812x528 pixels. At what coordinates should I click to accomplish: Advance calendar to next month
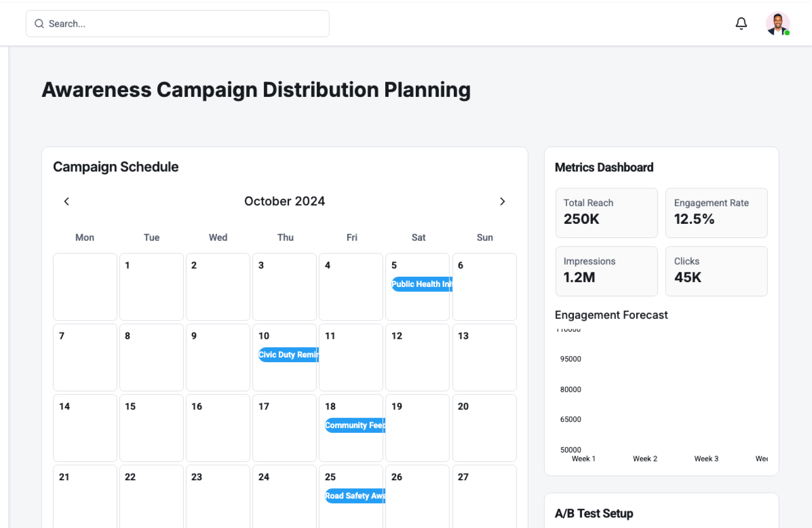tap(502, 201)
